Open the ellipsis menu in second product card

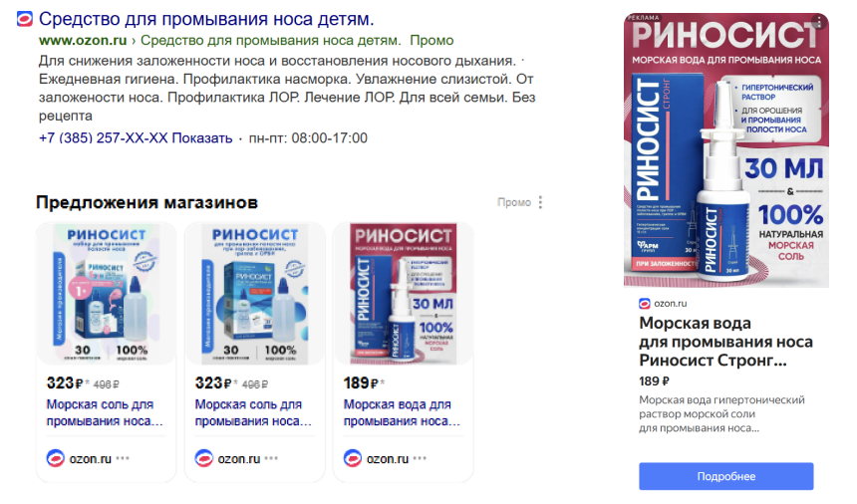[x=272, y=458]
